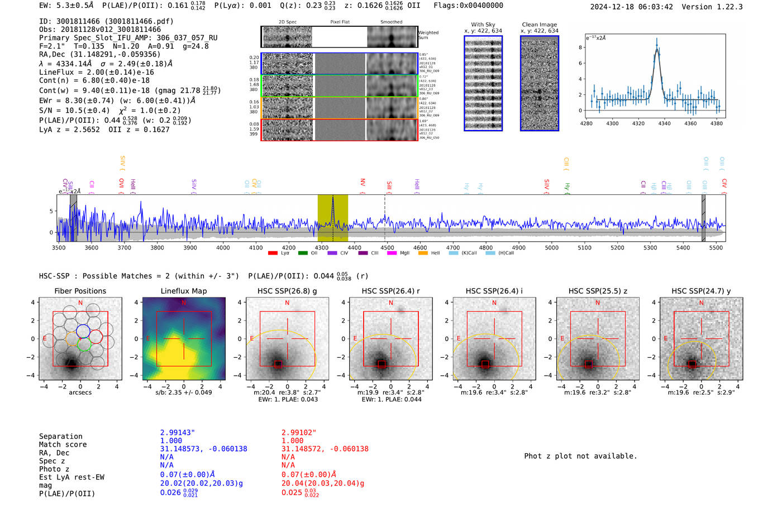Click the '2024-12-18 06:03:42' timestamp
The height and width of the screenshot is (532, 782).
[x=632, y=7]
